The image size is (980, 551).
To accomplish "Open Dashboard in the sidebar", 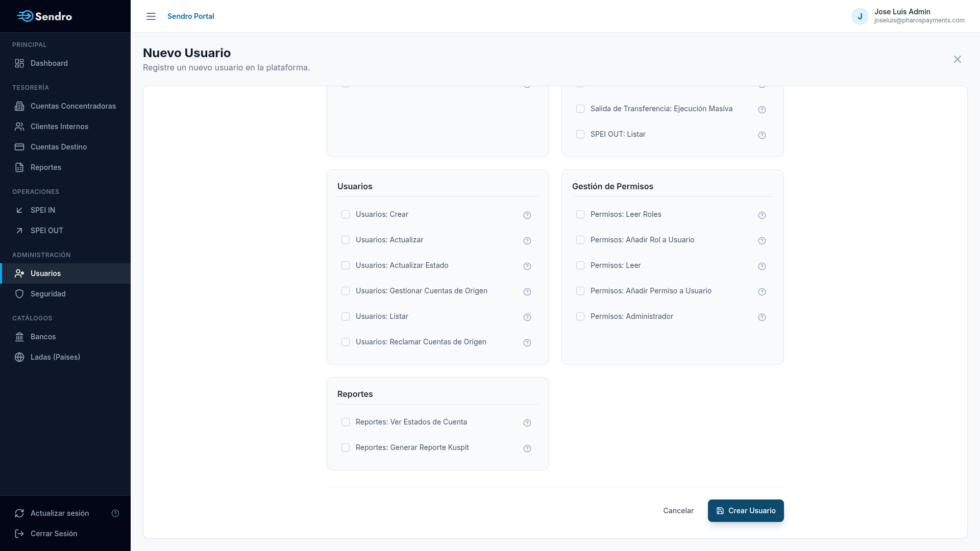I will pos(65,63).
